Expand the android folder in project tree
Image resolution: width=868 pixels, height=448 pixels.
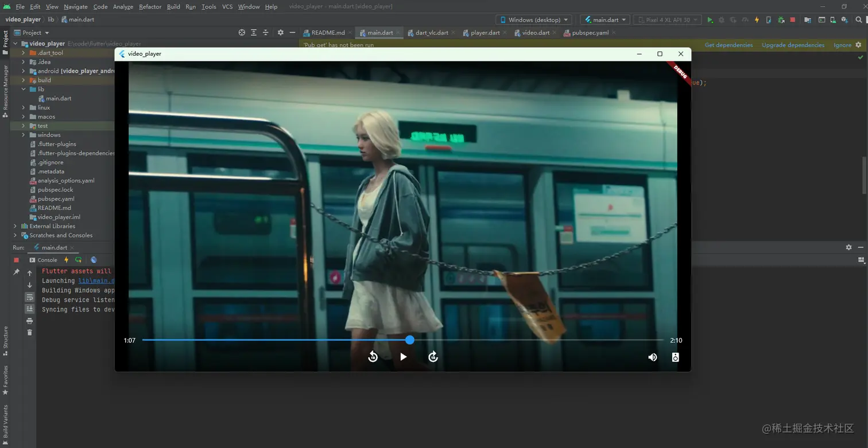24,71
